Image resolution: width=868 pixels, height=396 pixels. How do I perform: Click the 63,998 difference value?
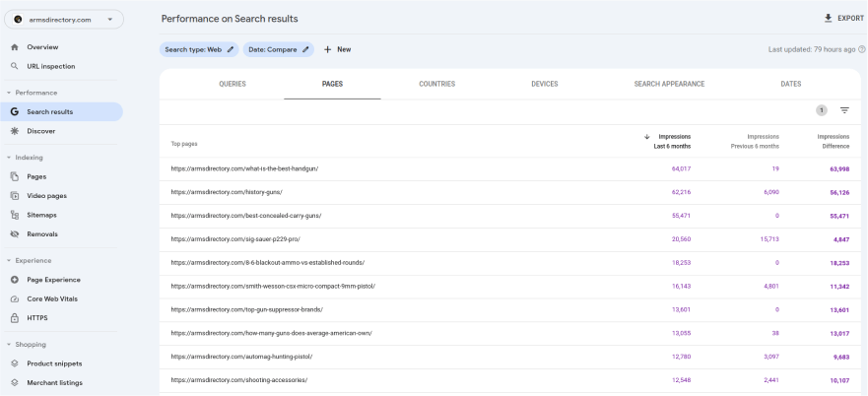[839, 168]
